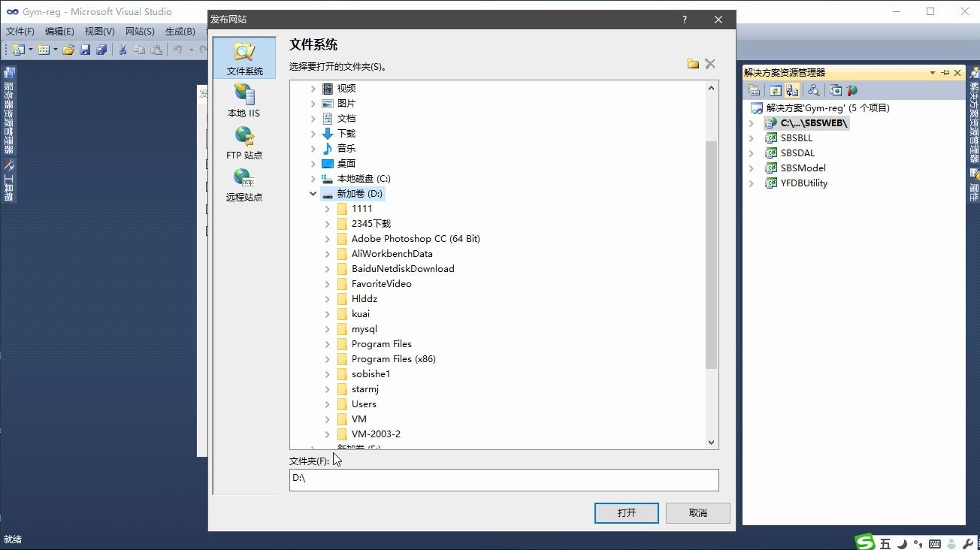
Task: Click the refresh icon in Solution Explorer toolbar
Action: click(775, 90)
